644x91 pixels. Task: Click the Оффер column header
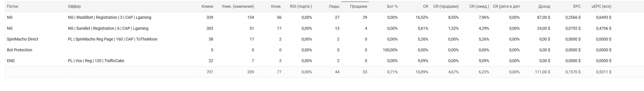point(74,7)
